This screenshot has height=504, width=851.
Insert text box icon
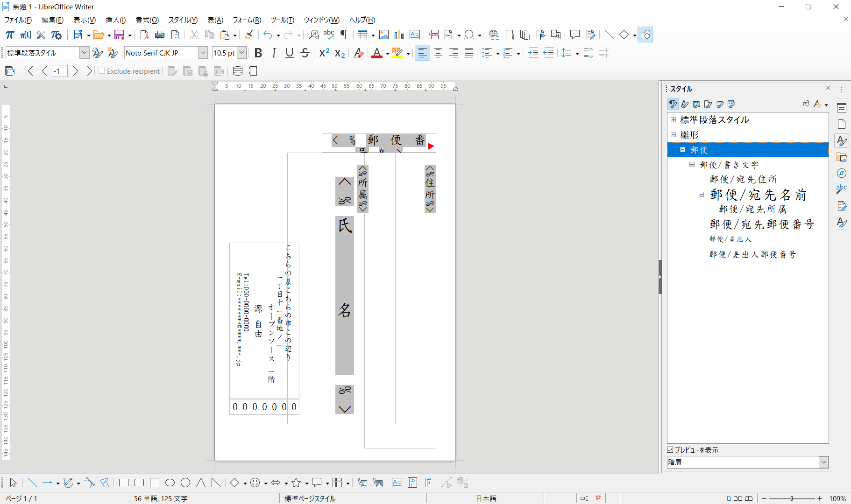tap(415, 35)
